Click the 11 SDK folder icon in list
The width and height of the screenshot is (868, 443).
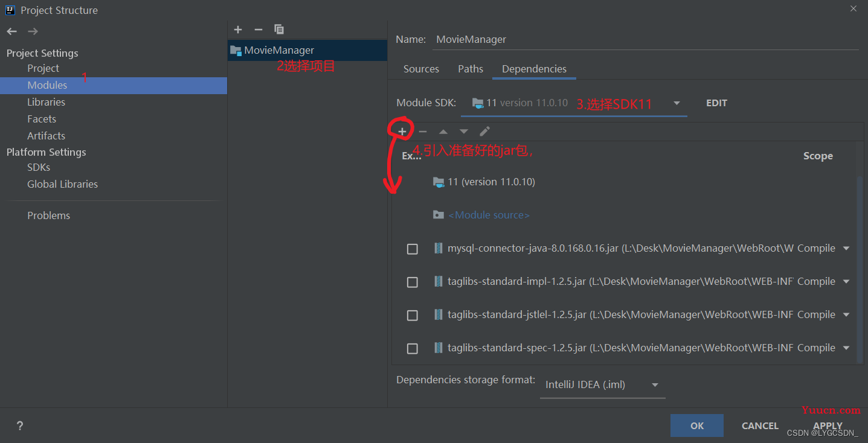click(x=439, y=182)
